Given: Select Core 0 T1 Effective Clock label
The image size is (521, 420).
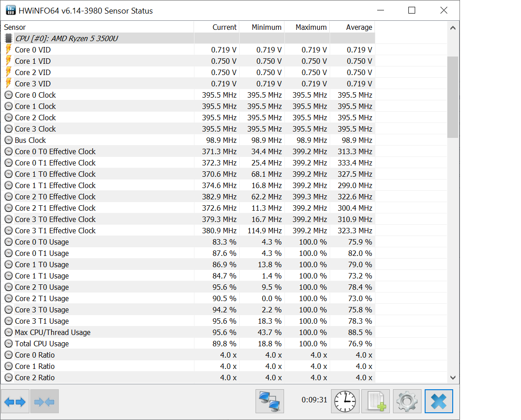Looking at the screenshot, I should click(55, 163).
